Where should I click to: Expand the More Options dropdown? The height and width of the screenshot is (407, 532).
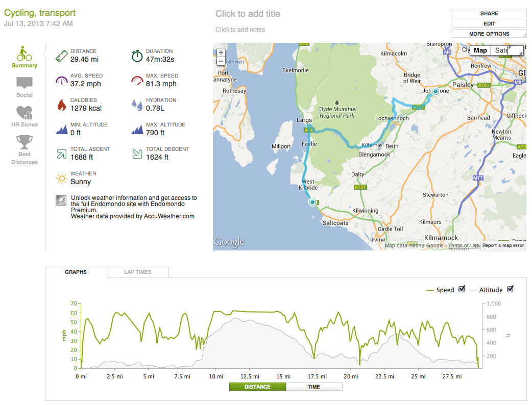point(489,34)
